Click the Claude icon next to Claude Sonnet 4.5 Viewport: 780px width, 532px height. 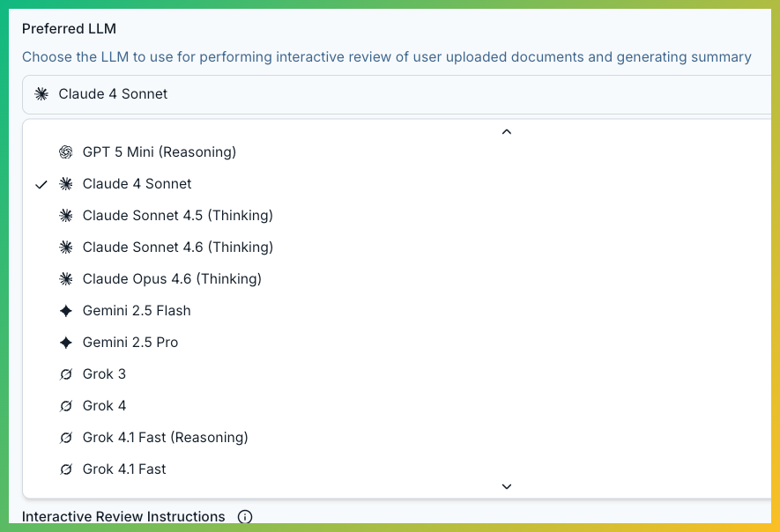click(x=65, y=216)
